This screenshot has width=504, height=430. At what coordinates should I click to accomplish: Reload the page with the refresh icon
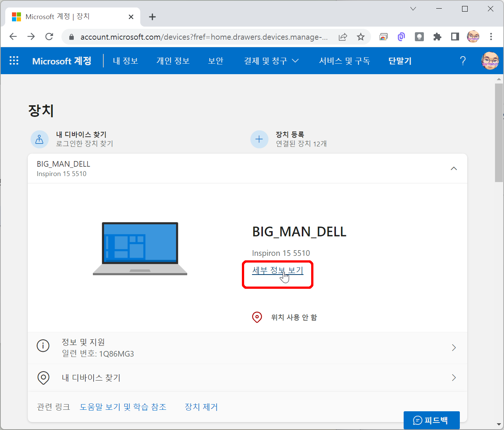coord(49,36)
